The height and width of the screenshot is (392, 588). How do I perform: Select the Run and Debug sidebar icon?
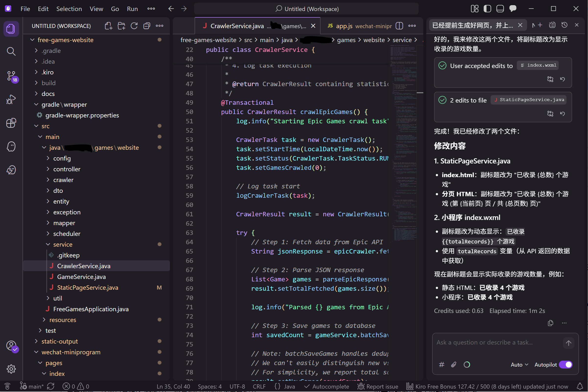tap(11, 99)
